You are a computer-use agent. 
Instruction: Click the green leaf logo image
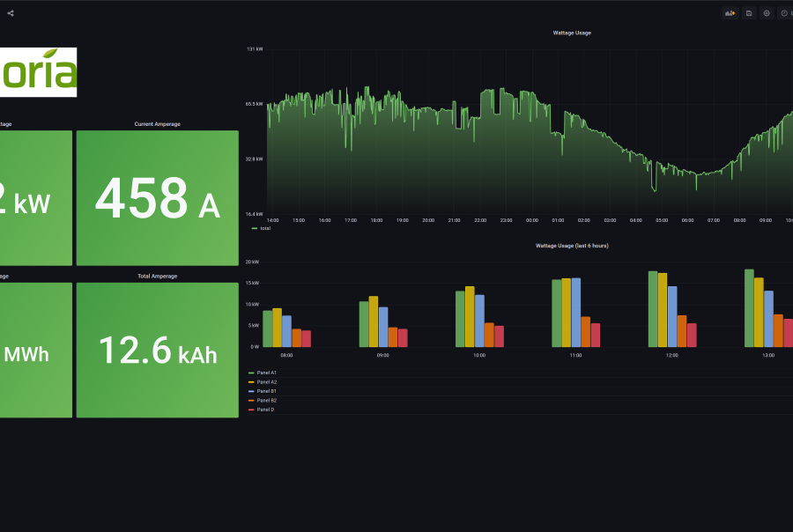click(x=38, y=72)
